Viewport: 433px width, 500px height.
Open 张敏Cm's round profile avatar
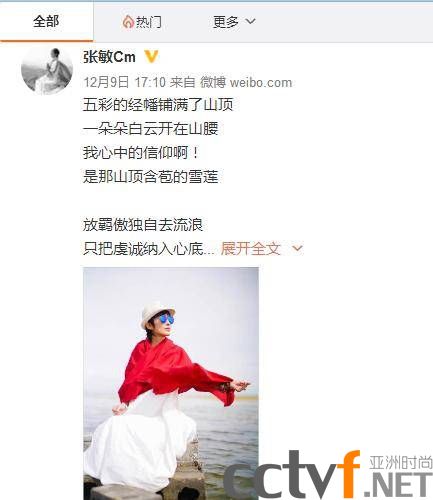coord(47,70)
